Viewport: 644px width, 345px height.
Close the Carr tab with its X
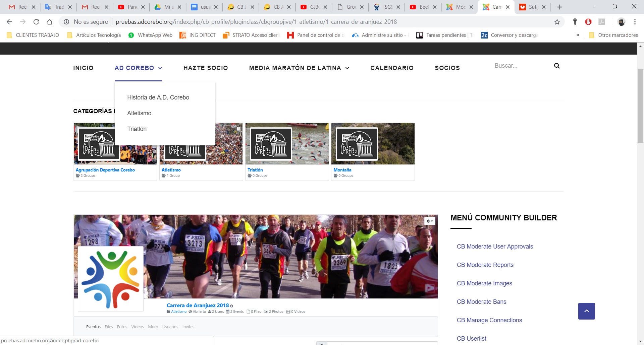point(508,7)
